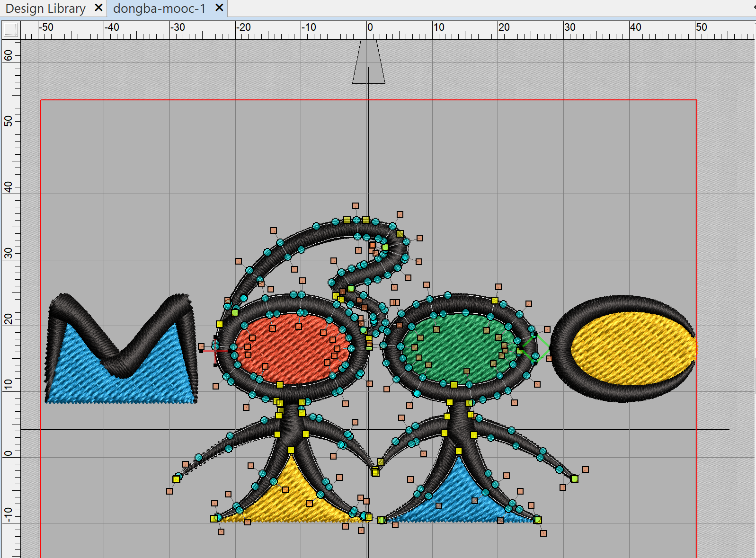Click the ruler origin box at top-left corner
This screenshot has height=558, width=756.
[10, 30]
